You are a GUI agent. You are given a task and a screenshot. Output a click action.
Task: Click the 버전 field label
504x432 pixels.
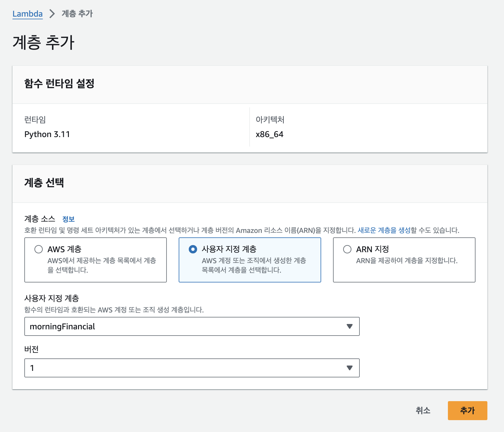coord(31,349)
